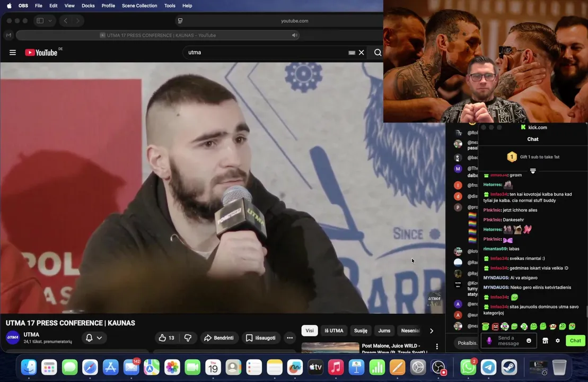Screen dimensions: 588x382
Task: Click the Gift 1 sub to take 1st text
Action: point(540,157)
